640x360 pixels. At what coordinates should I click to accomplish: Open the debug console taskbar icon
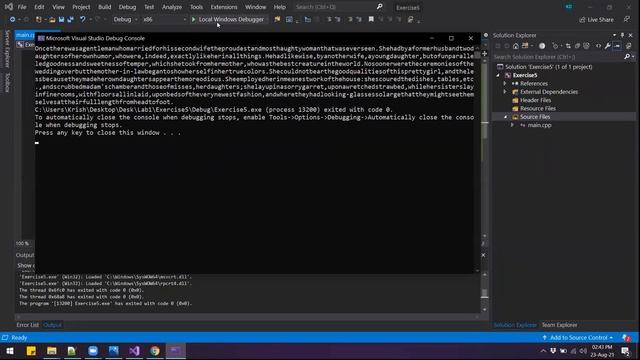pos(176,351)
